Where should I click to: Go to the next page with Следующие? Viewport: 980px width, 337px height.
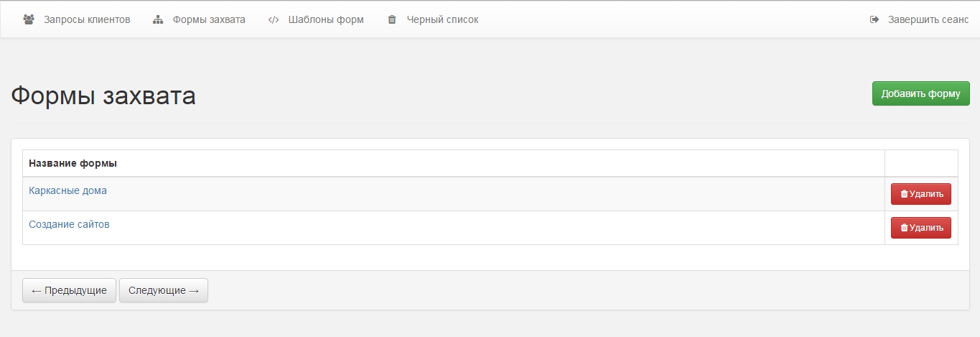(x=164, y=290)
